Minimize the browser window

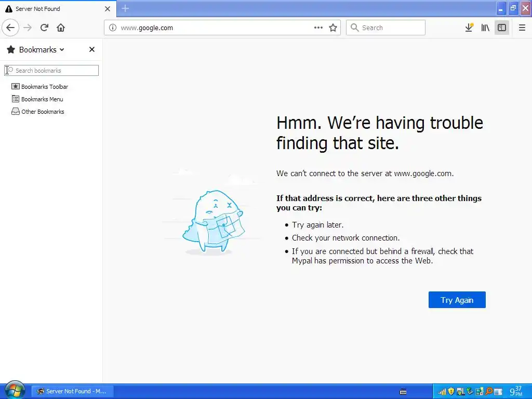(x=501, y=8)
